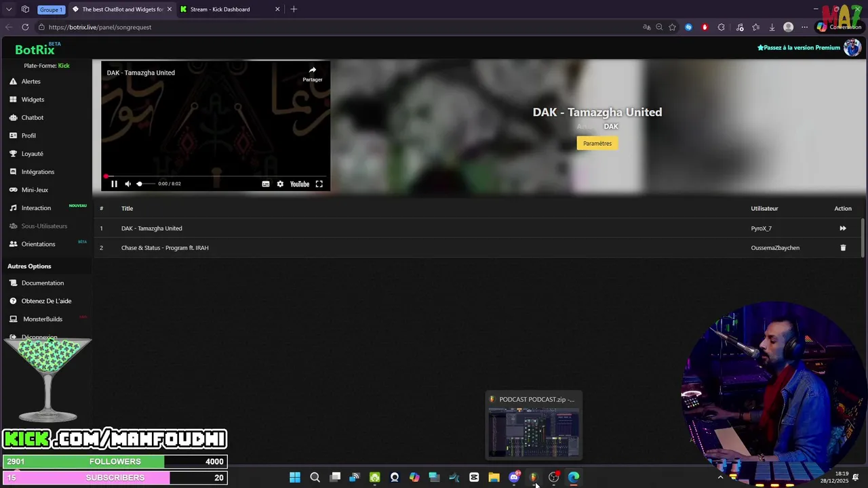Open the browser extensions puzzle icon

(x=722, y=27)
